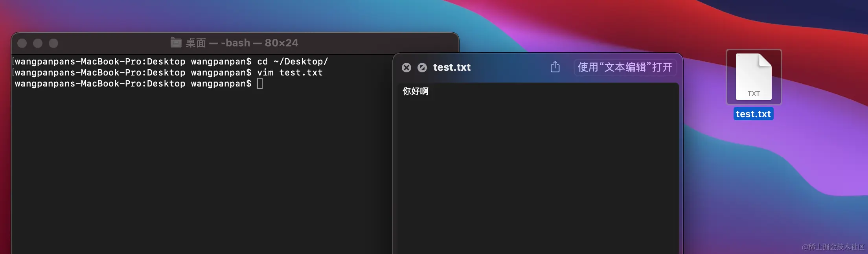Open the share menu in Quick Look

555,67
